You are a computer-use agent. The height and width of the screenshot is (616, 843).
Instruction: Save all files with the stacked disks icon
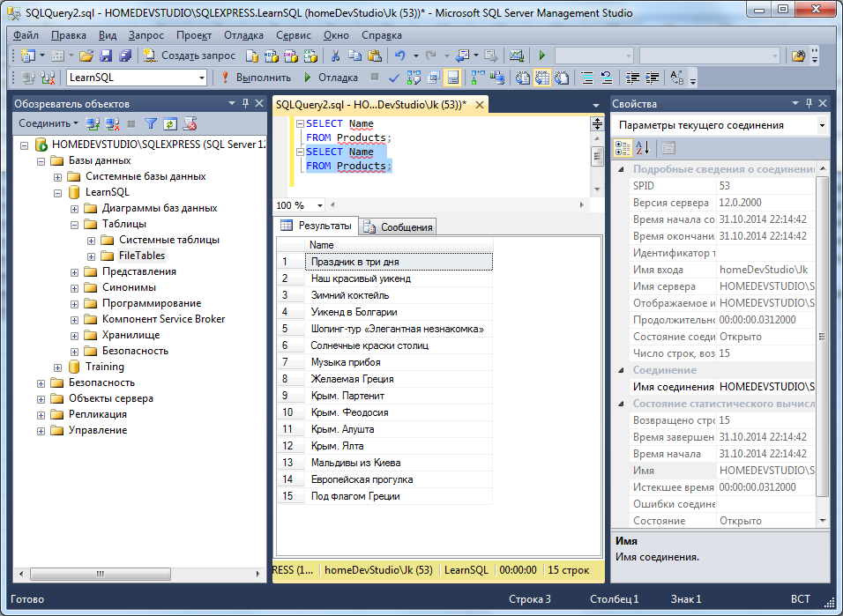coord(125,56)
